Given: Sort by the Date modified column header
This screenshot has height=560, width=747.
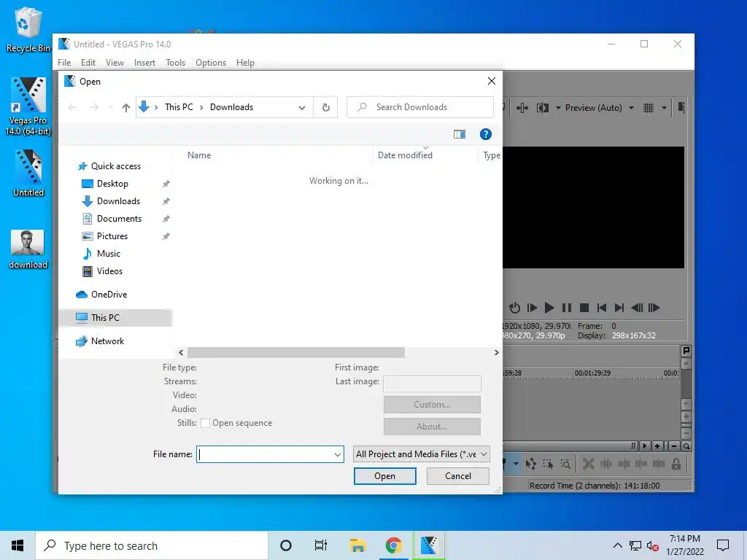Looking at the screenshot, I should point(405,155).
